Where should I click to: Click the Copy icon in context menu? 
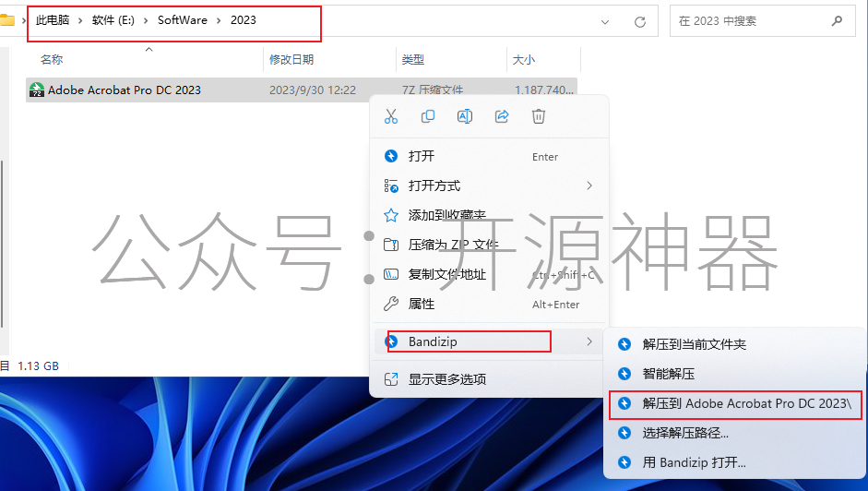(428, 116)
